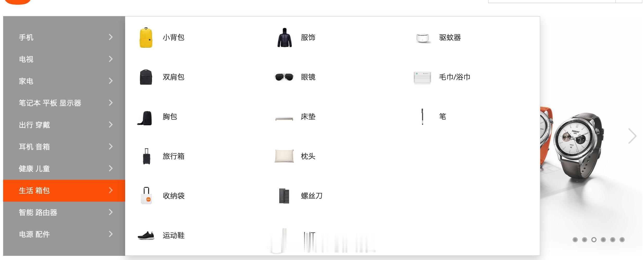Expand the 耳机 音箱 category arrow
This screenshot has height=260, width=644.
coord(111,147)
